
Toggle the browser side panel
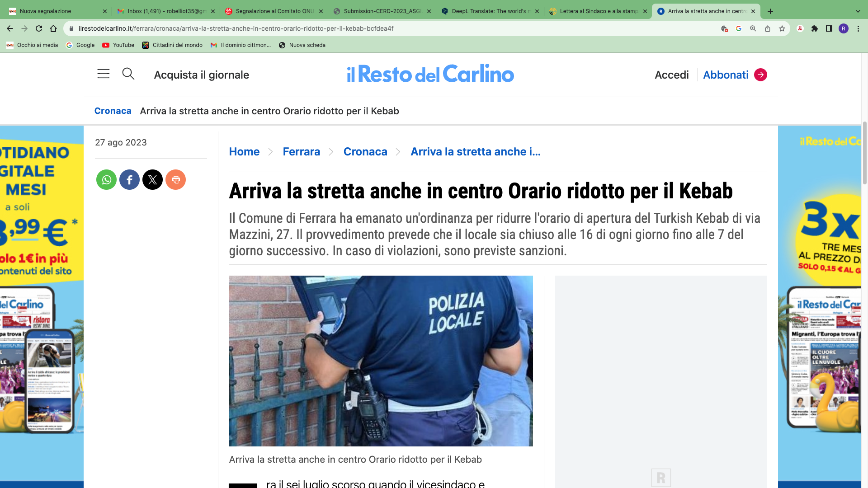coord(829,28)
